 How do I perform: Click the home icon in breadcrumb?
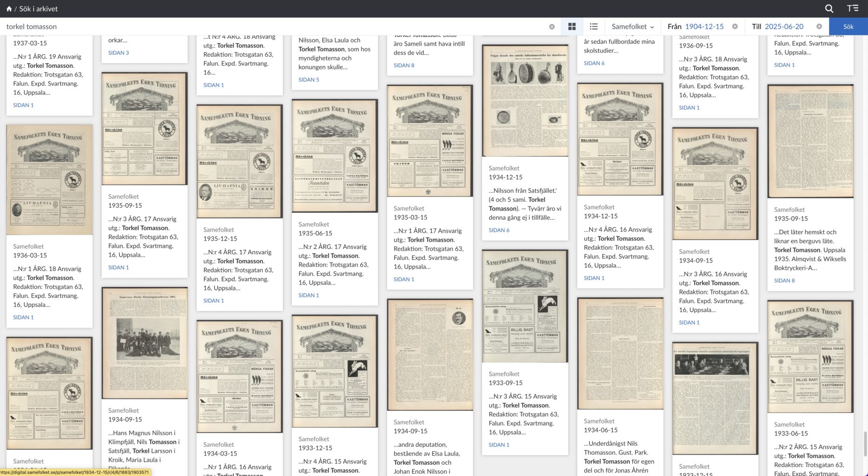pyautogui.click(x=9, y=8)
